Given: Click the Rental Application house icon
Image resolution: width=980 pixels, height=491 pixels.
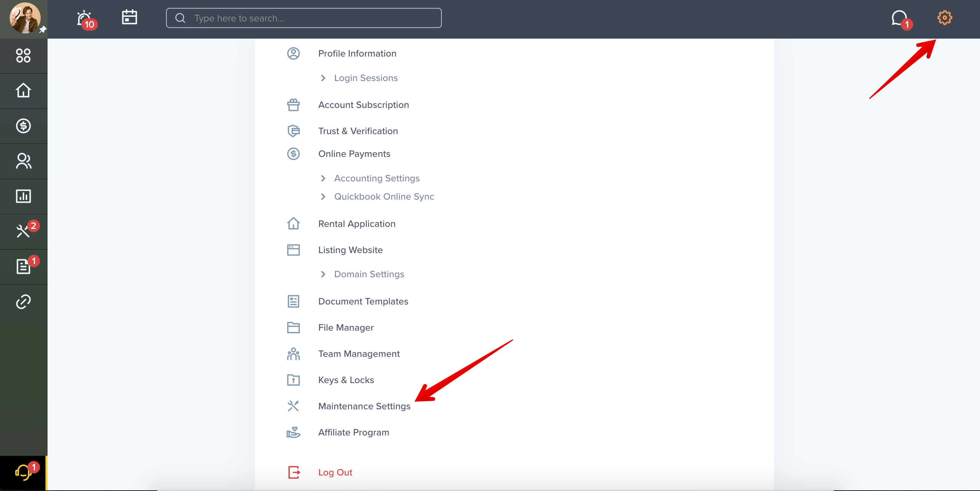Looking at the screenshot, I should click(293, 223).
